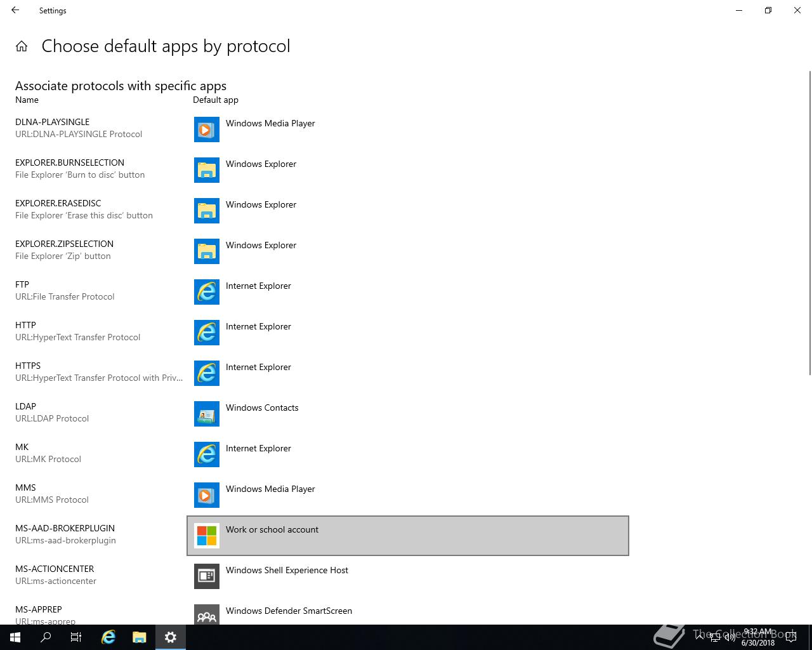
Task: Click the Windows Explorer icon for EXPLORER.ERASEDISC
Action: 207,211
